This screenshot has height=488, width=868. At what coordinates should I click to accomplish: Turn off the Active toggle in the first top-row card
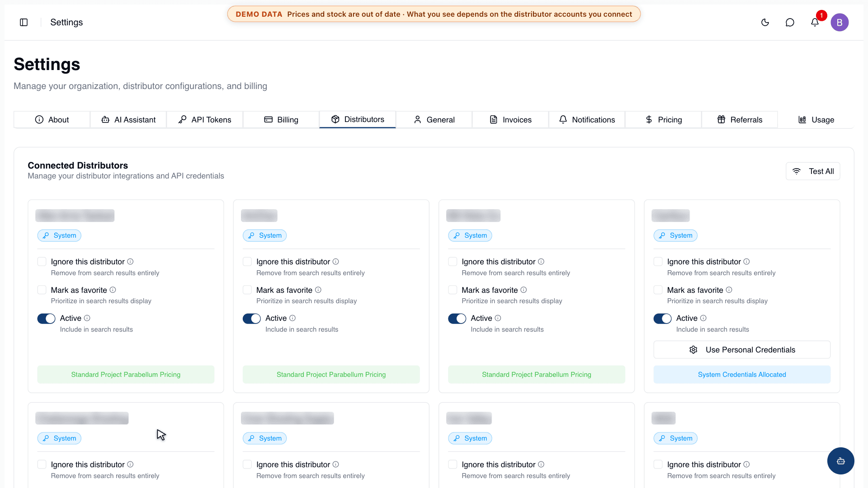(46, 319)
